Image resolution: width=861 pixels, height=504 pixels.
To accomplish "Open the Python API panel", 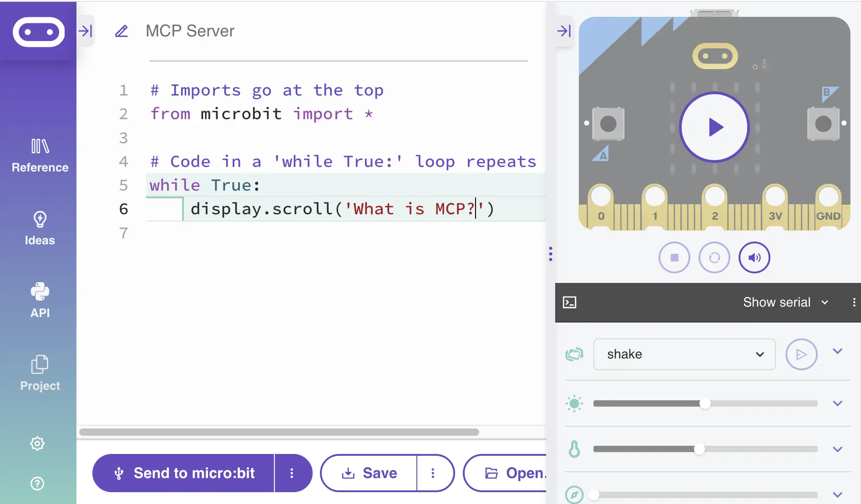I will [x=39, y=300].
